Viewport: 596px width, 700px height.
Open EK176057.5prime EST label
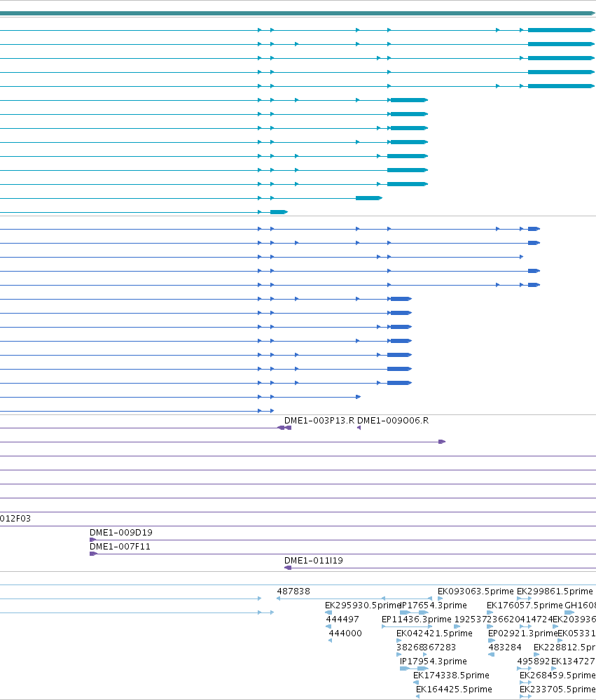click(525, 605)
